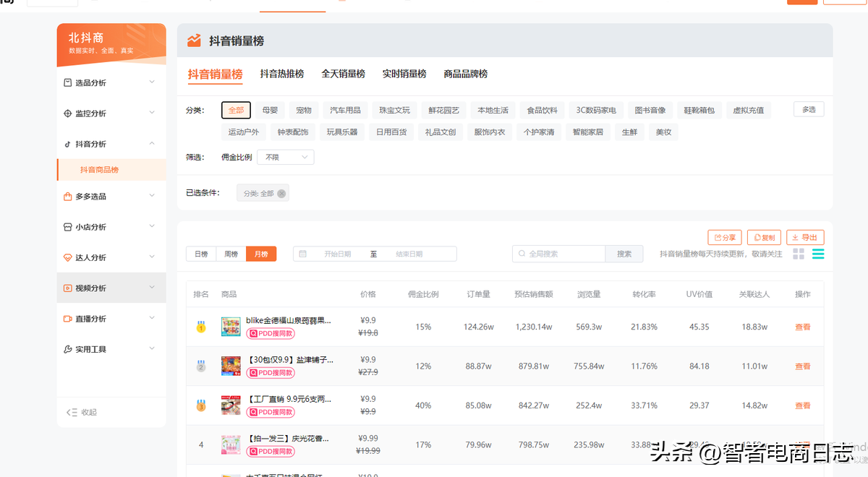The image size is (868, 477).
Task: Select category 美妆
Action: tap(663, 132)
